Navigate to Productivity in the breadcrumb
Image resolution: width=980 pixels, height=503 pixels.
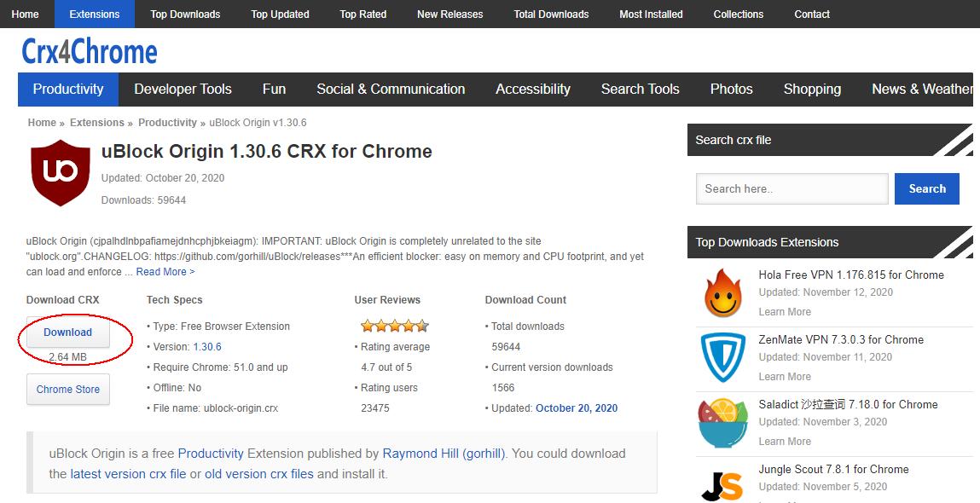167,123
